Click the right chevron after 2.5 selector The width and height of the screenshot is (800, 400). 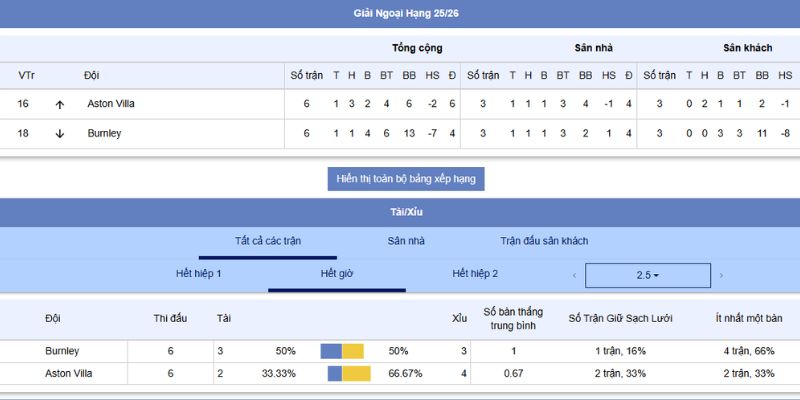tap(721, 275)
